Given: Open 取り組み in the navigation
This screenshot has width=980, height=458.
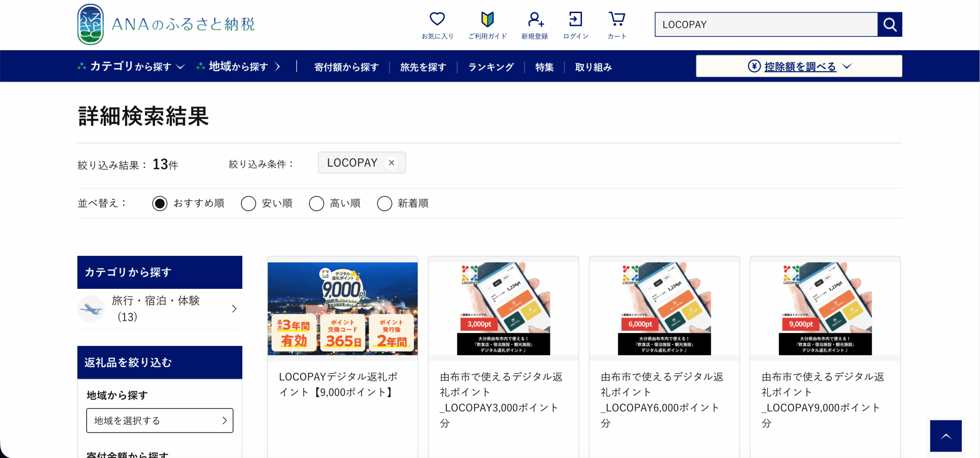Looking at the screenshot, I should [593, 67].
